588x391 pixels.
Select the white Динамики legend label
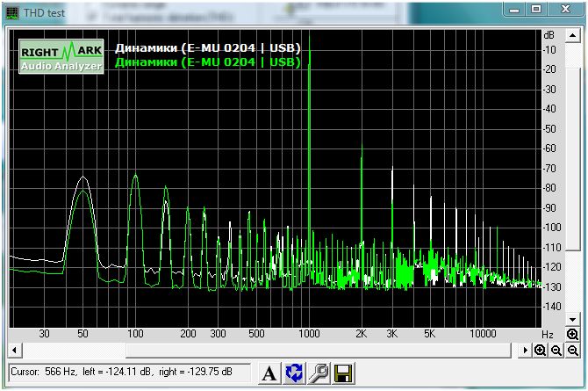tap(208, 47)
